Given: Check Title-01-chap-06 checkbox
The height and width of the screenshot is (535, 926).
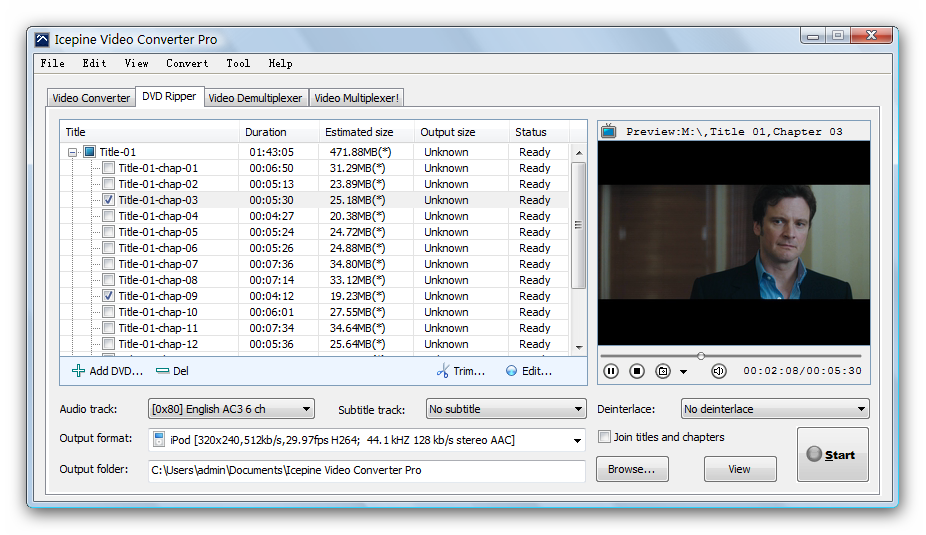Looking at the screenshot, I should (x=109, y=247).
